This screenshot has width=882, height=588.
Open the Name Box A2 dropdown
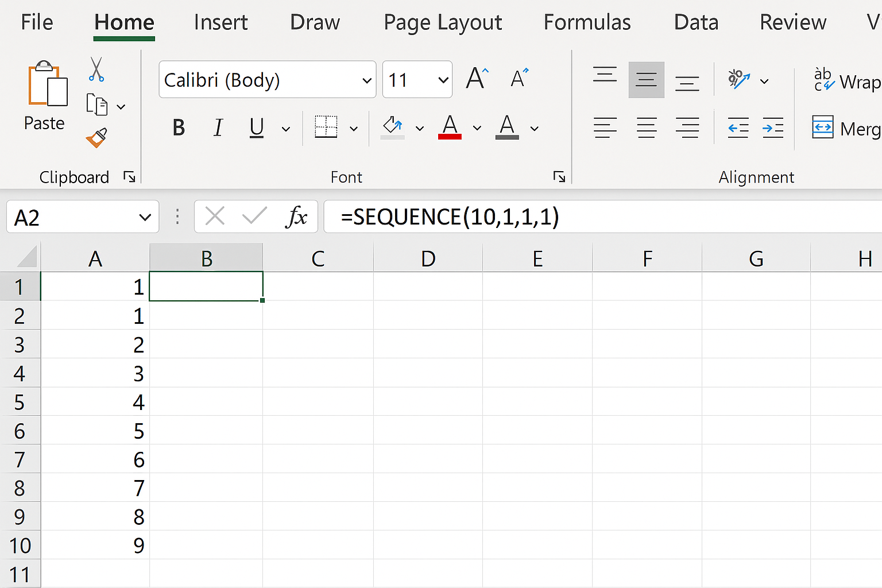145,217
